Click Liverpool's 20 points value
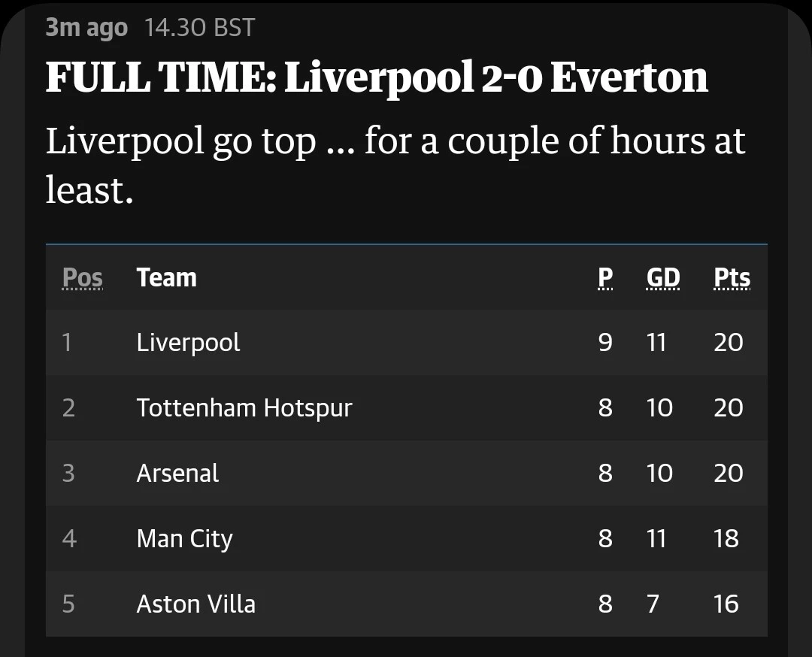 pyautogui.click(x=728, y=342)
